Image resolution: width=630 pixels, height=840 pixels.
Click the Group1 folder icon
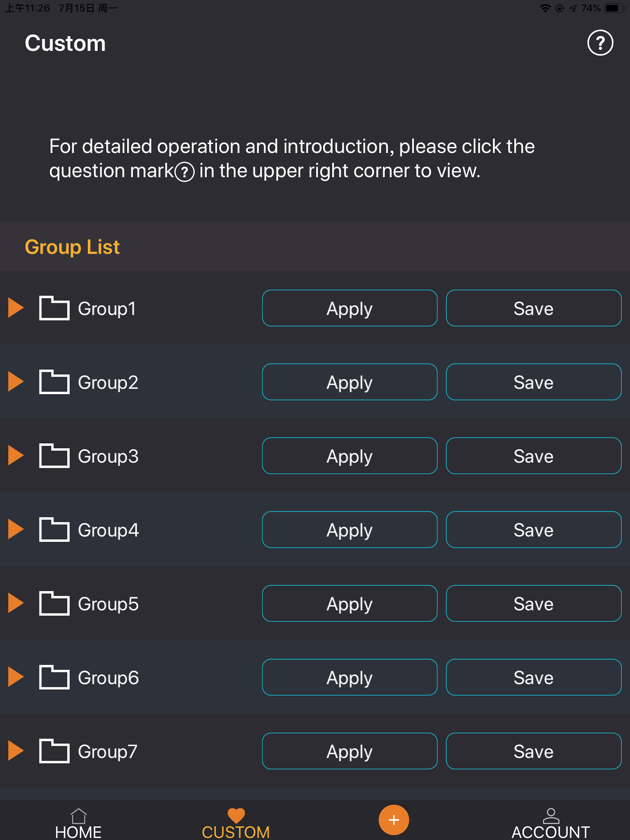[x=54, y=307]
